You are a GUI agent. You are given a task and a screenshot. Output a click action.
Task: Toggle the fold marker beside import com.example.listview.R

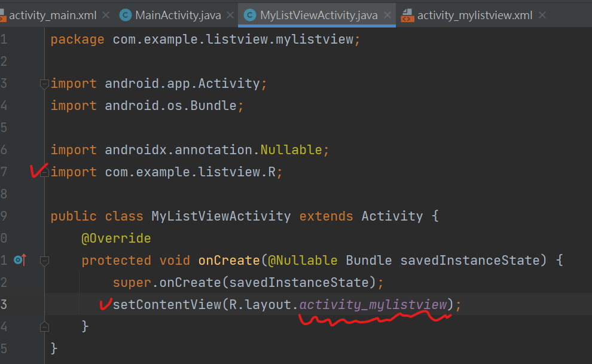(44, 173)
